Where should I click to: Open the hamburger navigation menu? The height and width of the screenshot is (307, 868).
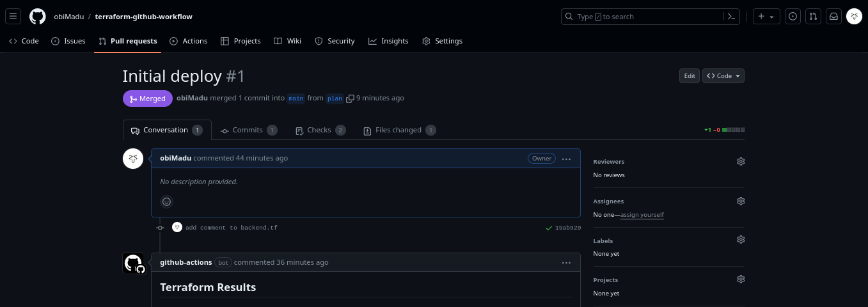tap(13, 17)
